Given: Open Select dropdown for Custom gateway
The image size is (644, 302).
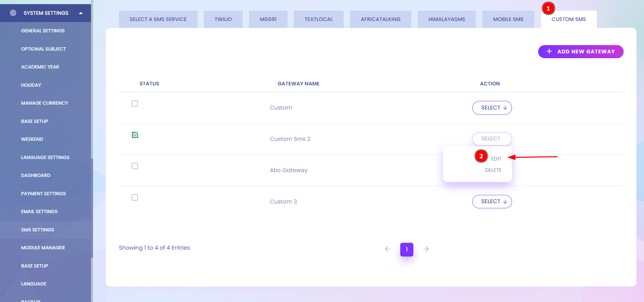Looking at the screenshot, I should click(x=492, y=108).
